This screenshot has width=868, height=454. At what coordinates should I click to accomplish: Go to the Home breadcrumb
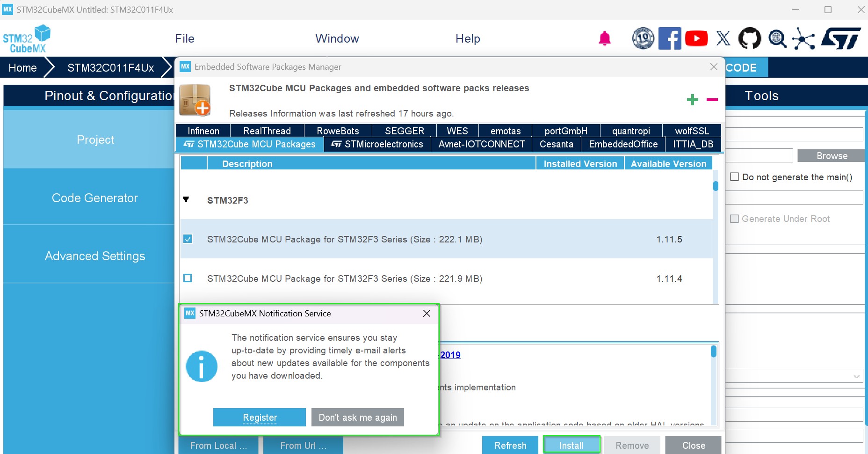coord(22,68)
